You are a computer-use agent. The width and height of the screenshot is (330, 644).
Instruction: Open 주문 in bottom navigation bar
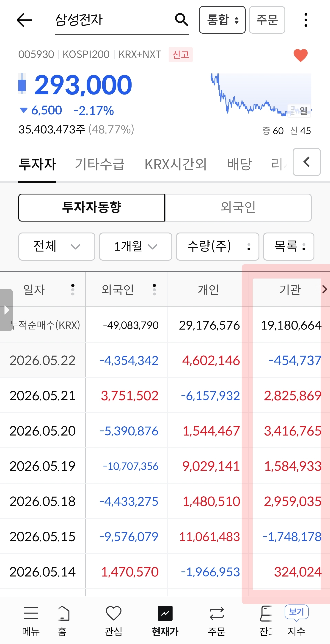coord(217,621)
